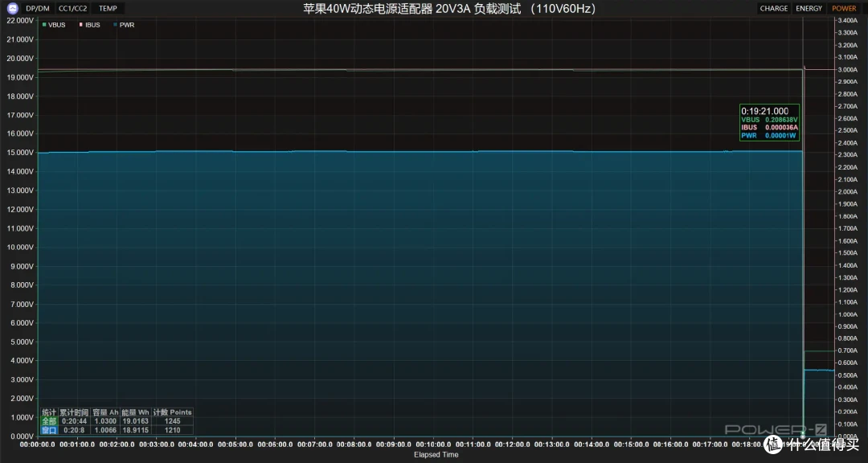The image size is (868, 463).
Task: Click points count 1245
Action: [x=172, y=421]
